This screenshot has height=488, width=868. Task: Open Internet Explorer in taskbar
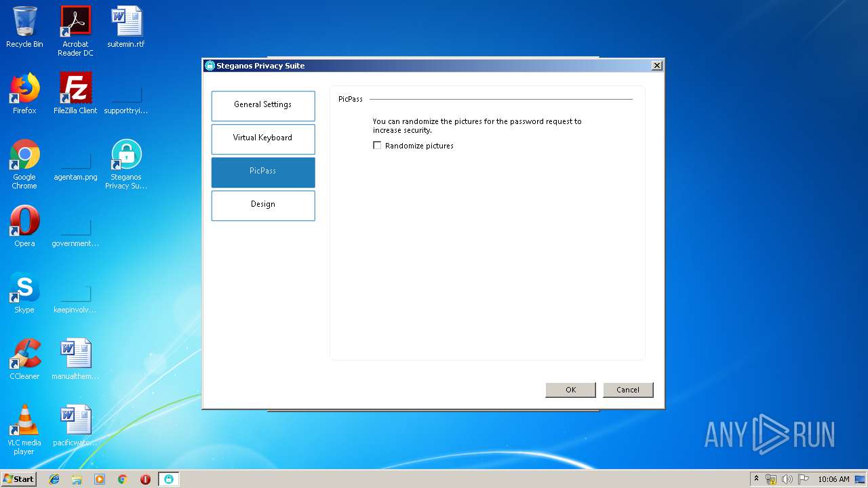pyautogui.click(x=54, y=479)
